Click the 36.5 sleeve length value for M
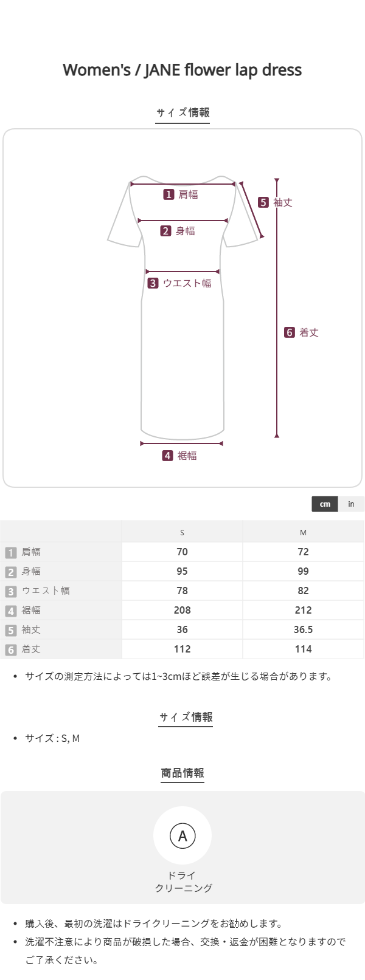This screenshot has width=365, height=980. point(303,630)
